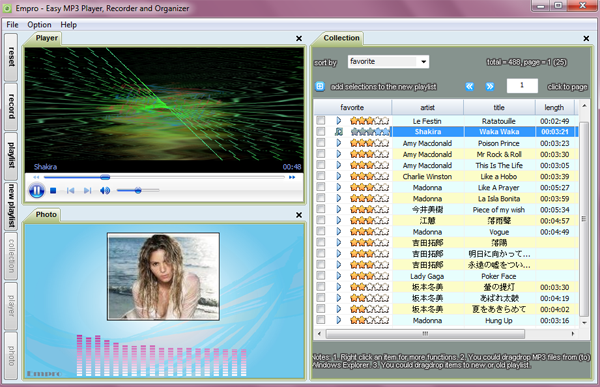Set star rating for Ratatouille
The width and height of the screenshot is (600, 387).
coord(370,121)
